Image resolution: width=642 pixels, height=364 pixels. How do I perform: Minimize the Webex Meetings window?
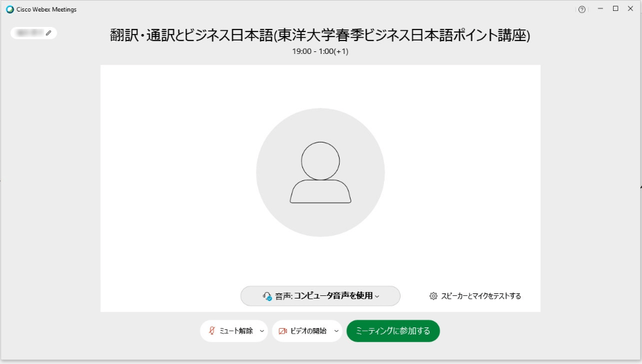pyautogui.click(x=600, y=9)
